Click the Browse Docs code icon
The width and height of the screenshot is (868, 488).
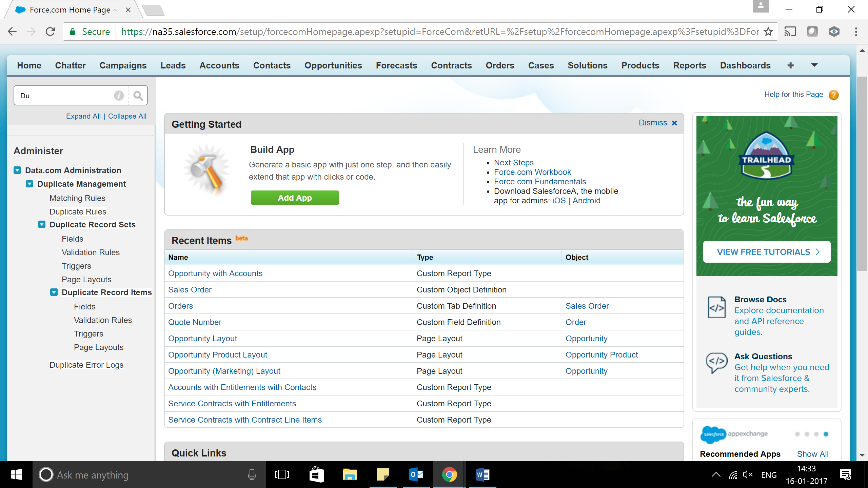point(716,307)
